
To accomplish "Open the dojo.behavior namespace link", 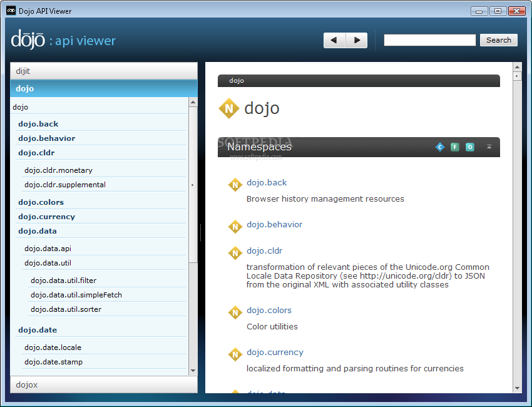I will tap(274, 224).
